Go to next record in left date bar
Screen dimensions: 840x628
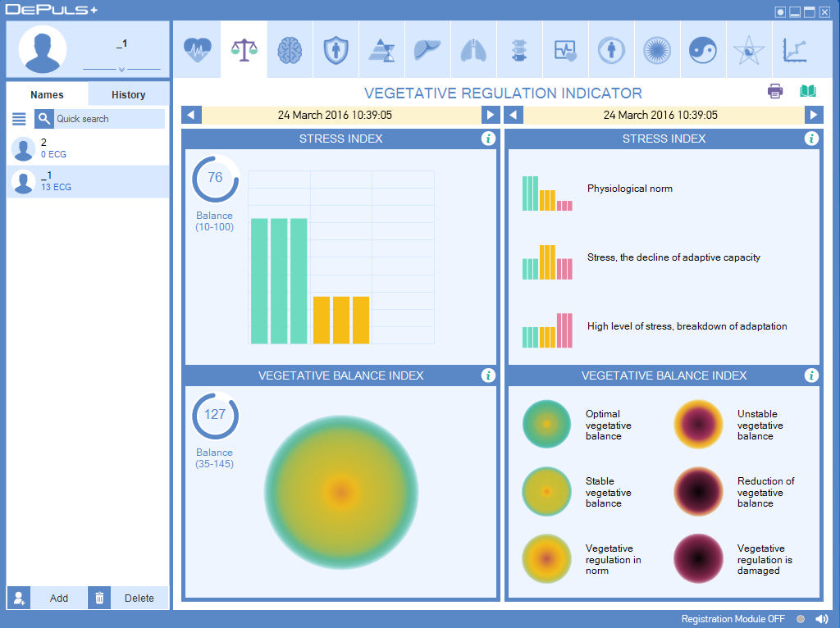point(490,116)
